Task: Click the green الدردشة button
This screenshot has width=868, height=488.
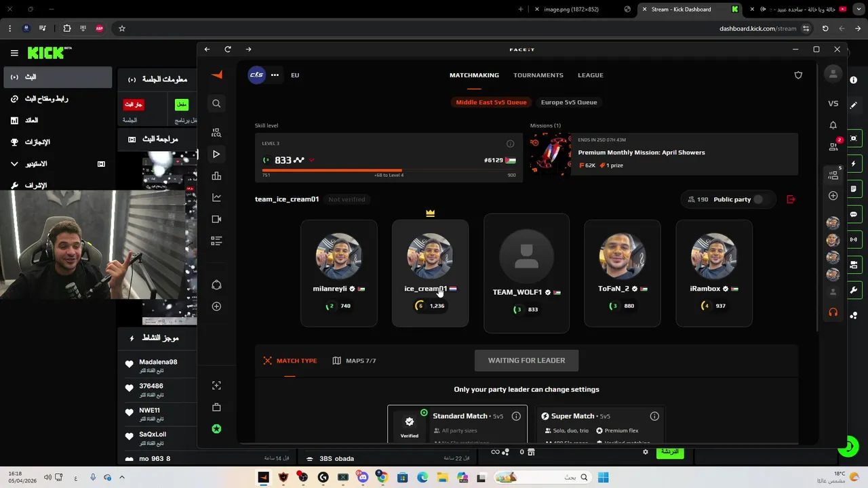Action: [x=670, y=451]
